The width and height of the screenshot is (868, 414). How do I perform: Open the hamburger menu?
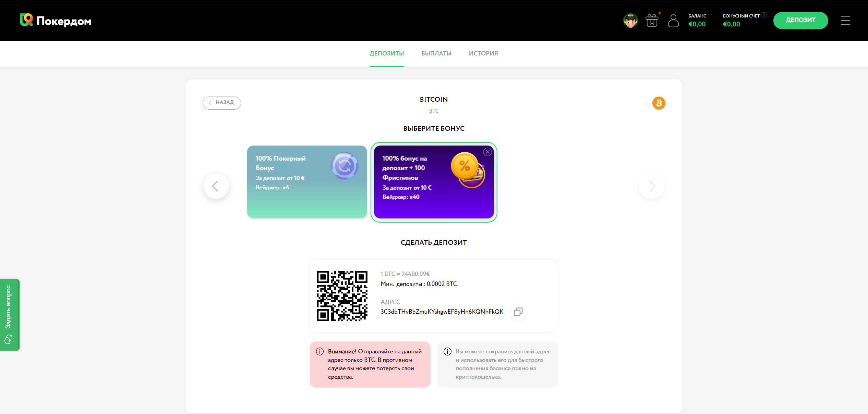[x=845, y=21]
